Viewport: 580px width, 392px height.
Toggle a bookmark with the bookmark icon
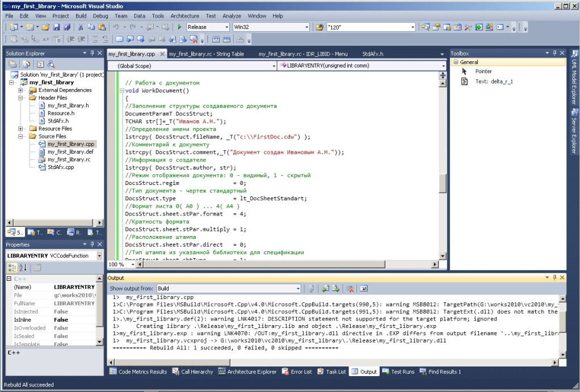click(119, 39)
